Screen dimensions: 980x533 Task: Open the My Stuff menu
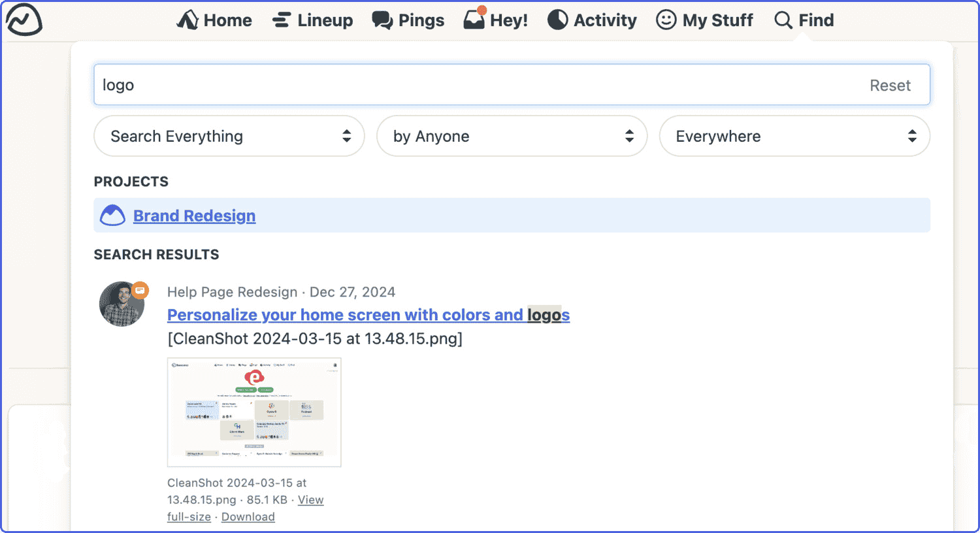pos(704,20)
